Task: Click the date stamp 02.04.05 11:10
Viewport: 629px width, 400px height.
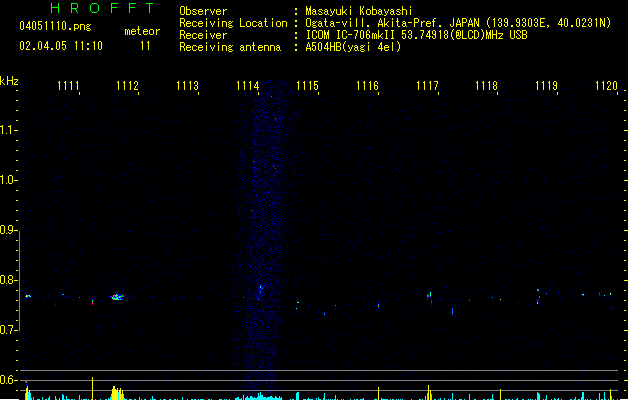Action: 61,46
